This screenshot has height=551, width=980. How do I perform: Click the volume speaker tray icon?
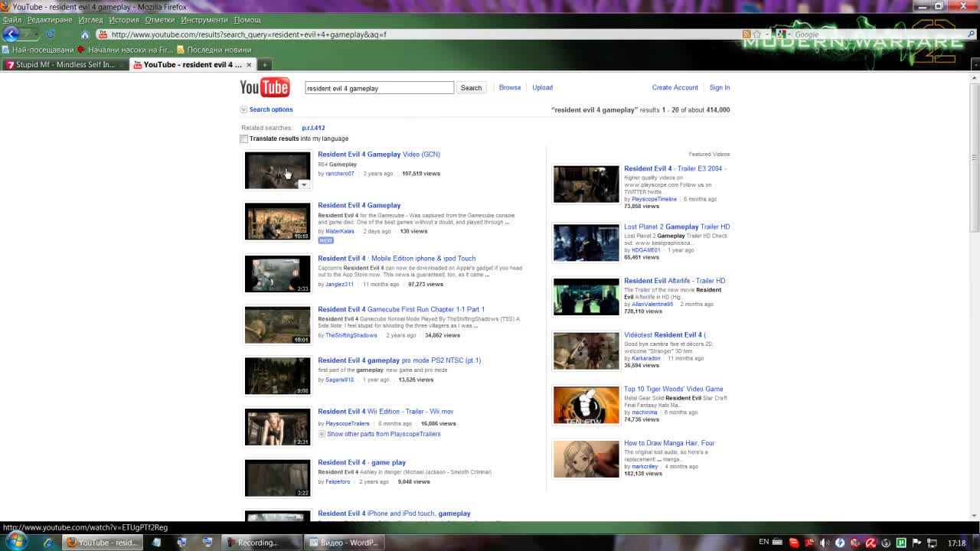tap(825, 543)
